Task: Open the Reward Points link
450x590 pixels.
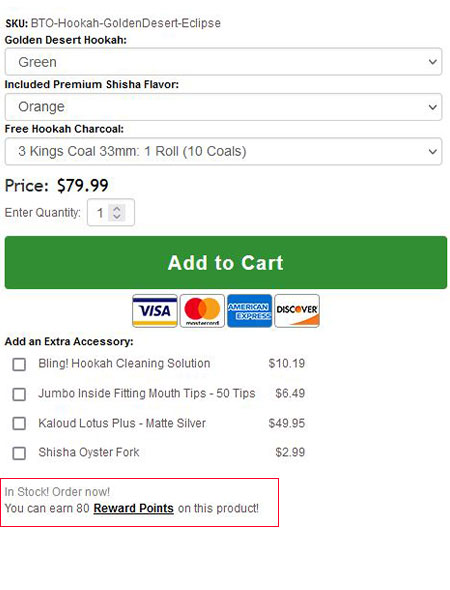Action: pyautogui.click(x=134, y=508)
